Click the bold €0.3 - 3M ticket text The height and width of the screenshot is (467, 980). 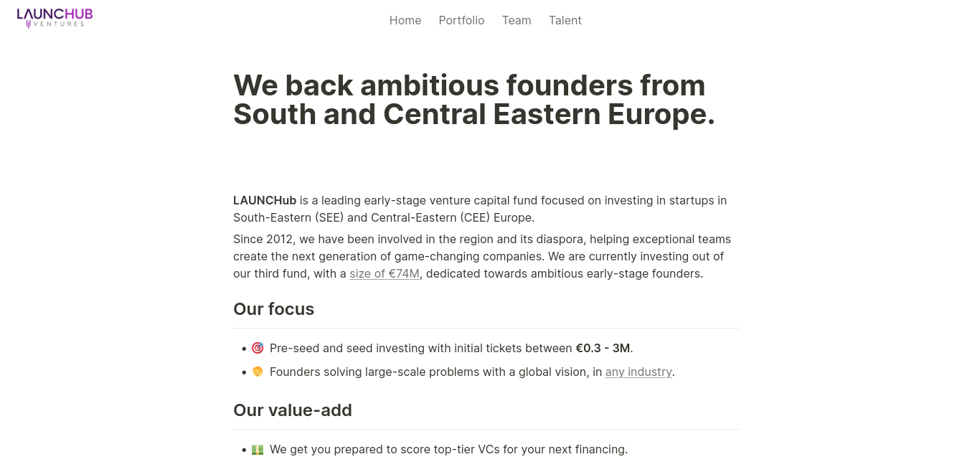pos(603,348)
